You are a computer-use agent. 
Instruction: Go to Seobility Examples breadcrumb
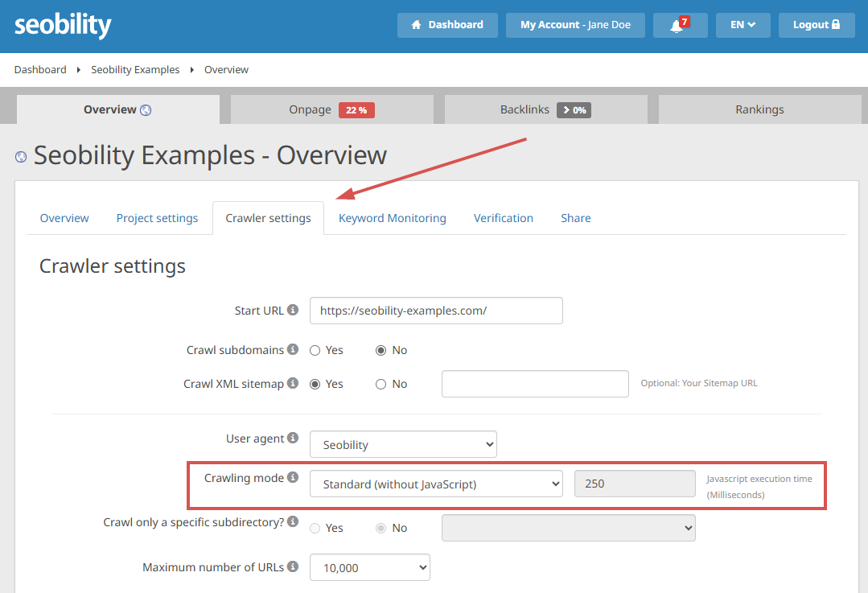135,70
